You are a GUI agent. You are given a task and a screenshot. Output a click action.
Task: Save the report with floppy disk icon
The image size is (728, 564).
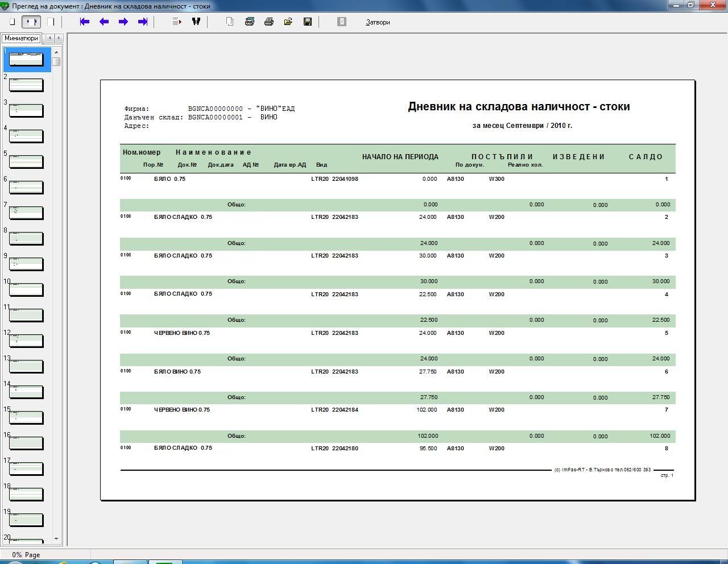pos(308,22)
